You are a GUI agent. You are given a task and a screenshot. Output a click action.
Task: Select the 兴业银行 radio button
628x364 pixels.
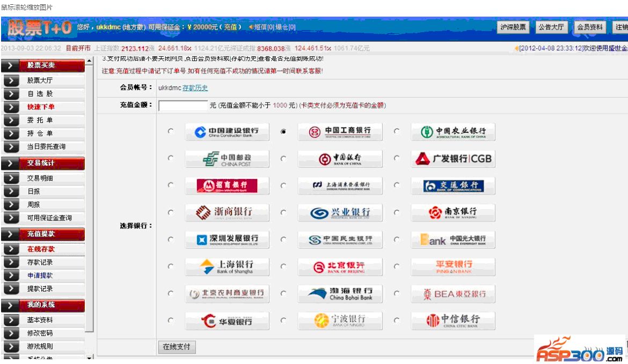[x=283, y=212]
